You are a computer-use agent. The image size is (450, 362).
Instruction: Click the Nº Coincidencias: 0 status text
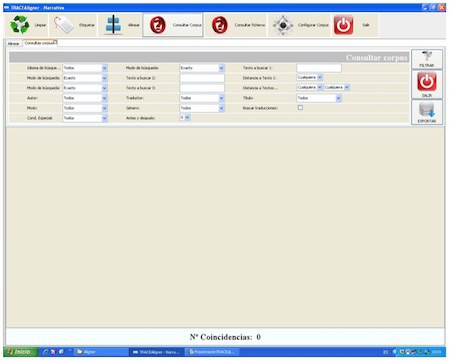(225, 337)
